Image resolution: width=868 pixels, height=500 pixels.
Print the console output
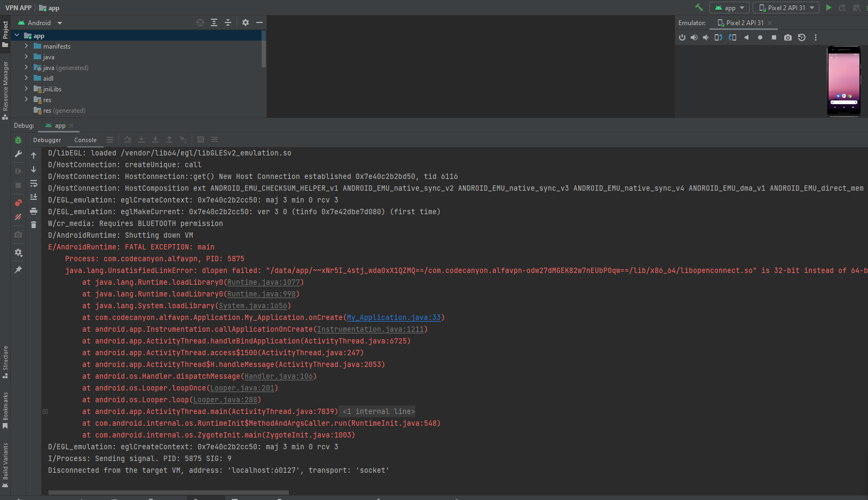pyautogui.click(x=34, y=211)
